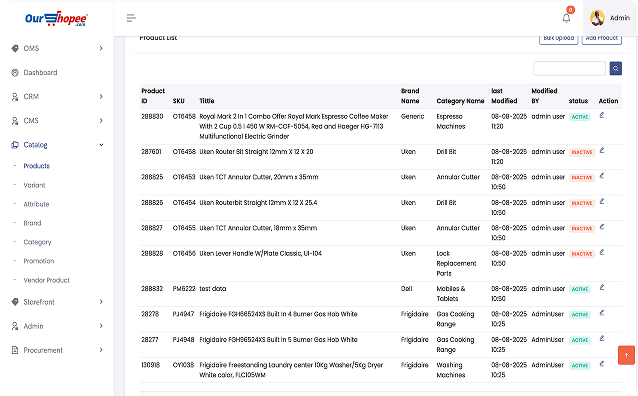The image size is (638, 396).
Task: Click edit icon for Uken Routerbit Straight row
Action: point(602,201)
